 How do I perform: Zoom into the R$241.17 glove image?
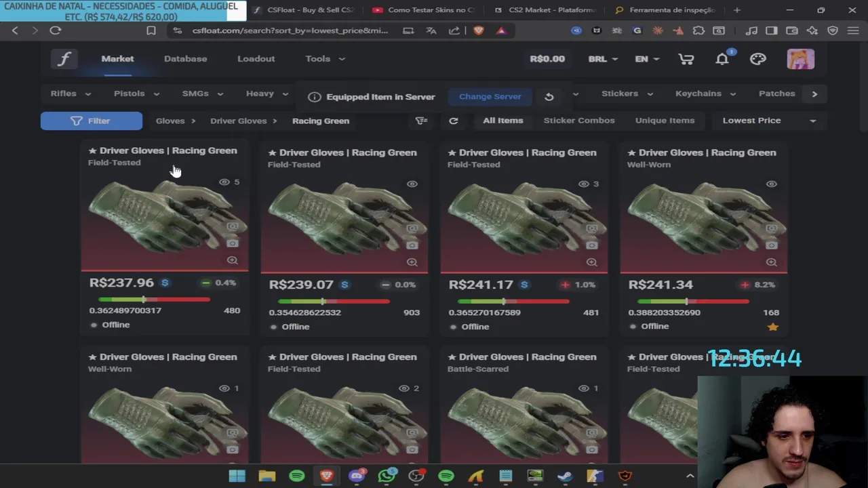[x=591, y=262]
